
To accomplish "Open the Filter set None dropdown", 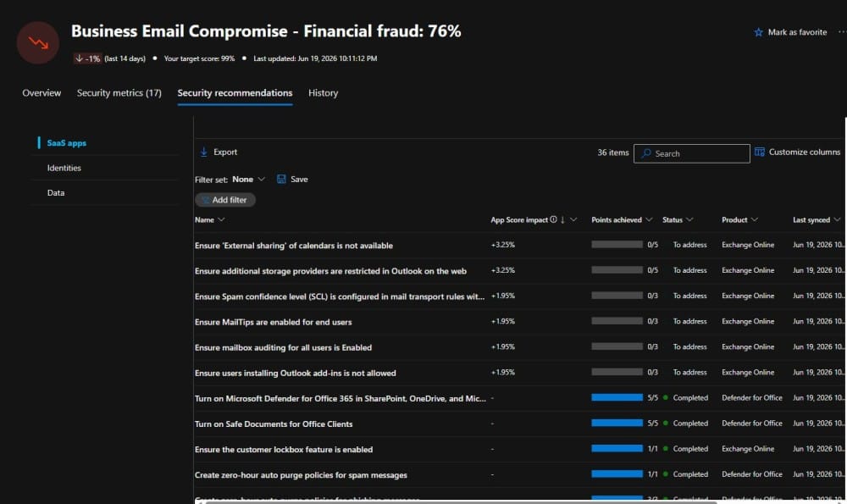I will pos(248,180).
